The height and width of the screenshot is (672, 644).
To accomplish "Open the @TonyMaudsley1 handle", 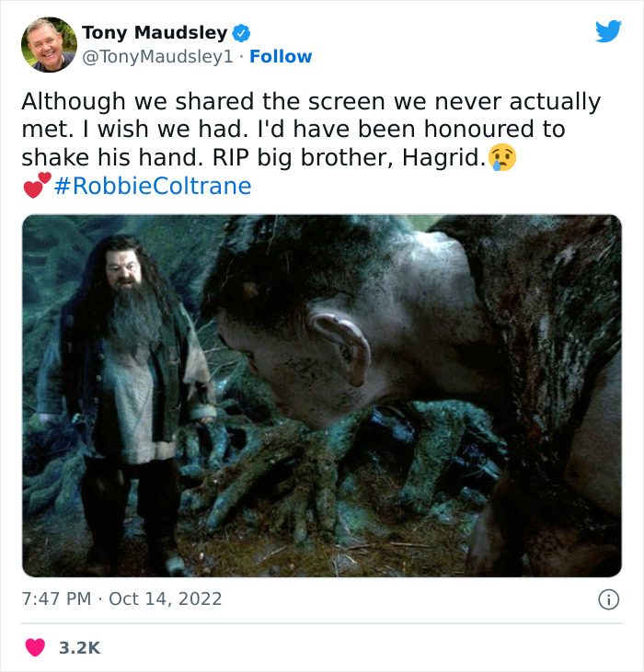I will point(157,57).
